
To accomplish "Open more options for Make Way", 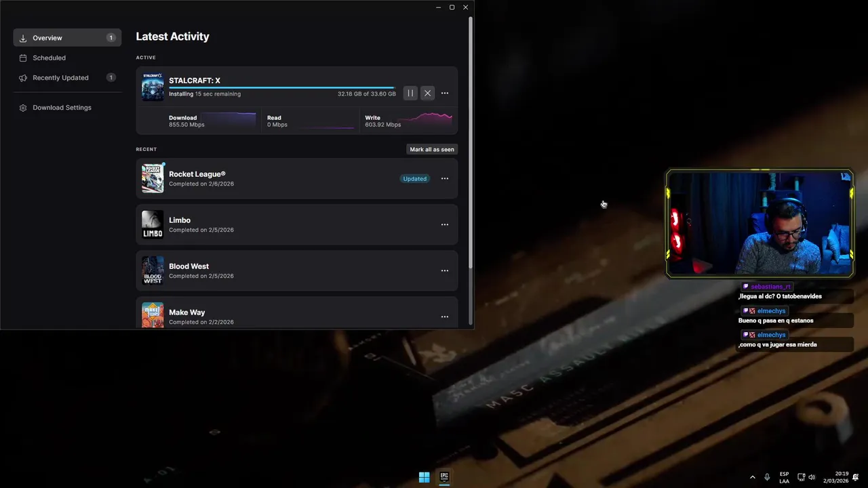I will click(x=445, y=317).
